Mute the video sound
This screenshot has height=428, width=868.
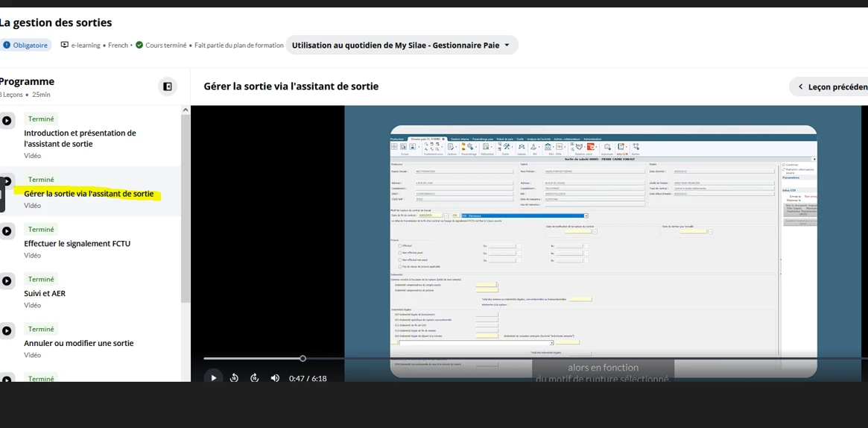click(275, 377)
